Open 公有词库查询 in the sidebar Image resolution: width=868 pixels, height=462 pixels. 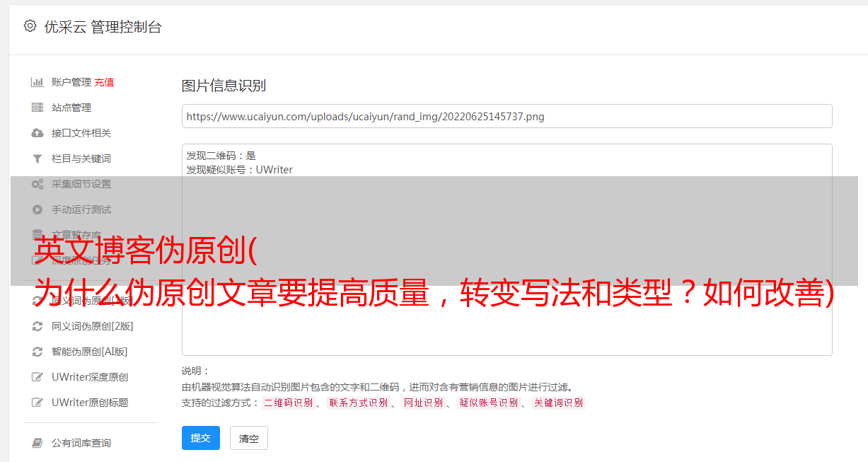[81, 443]
